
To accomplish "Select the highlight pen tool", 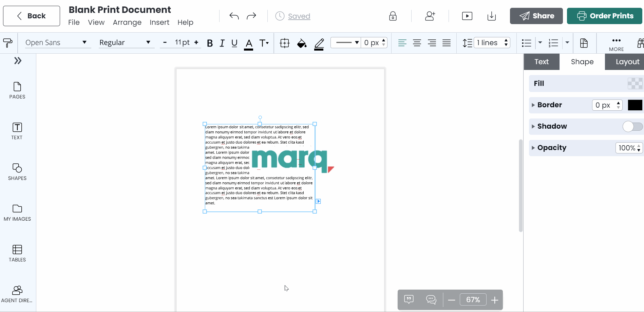I will click(319, 44).
